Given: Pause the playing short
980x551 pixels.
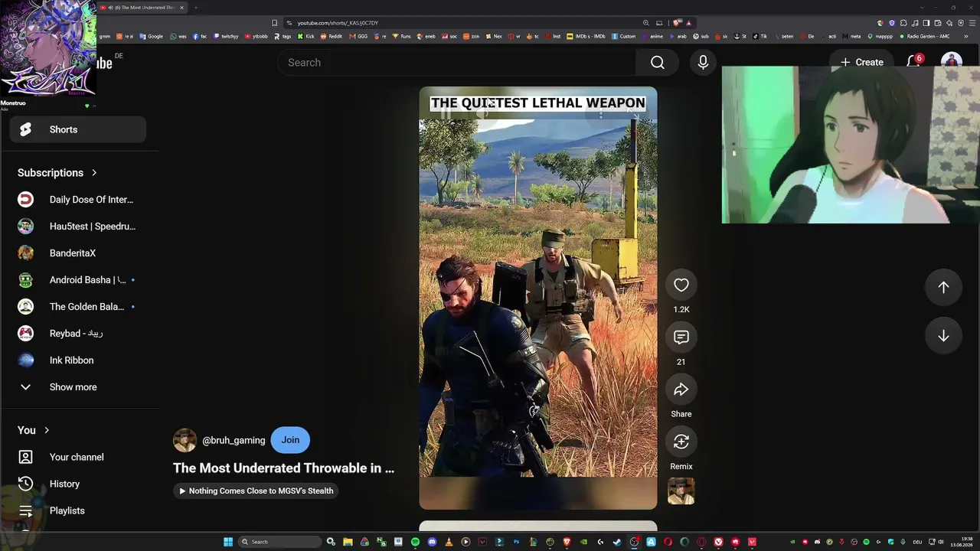Looking at the screenshot, I should 446,116.
